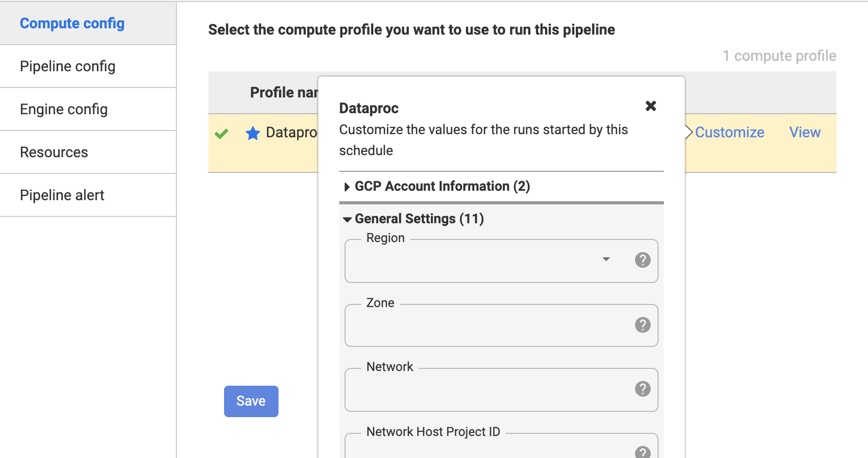This screenshot has height=458, width=868.
Task: Switch to Pipeline config tab
Action: point(68,67)
